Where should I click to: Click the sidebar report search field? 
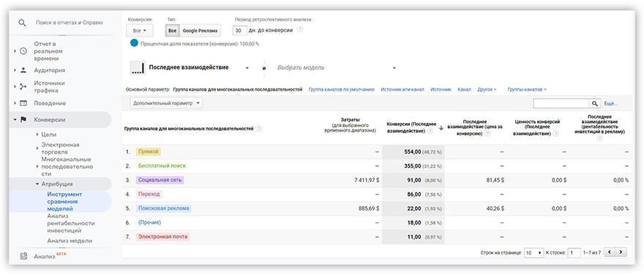[69, 23]
